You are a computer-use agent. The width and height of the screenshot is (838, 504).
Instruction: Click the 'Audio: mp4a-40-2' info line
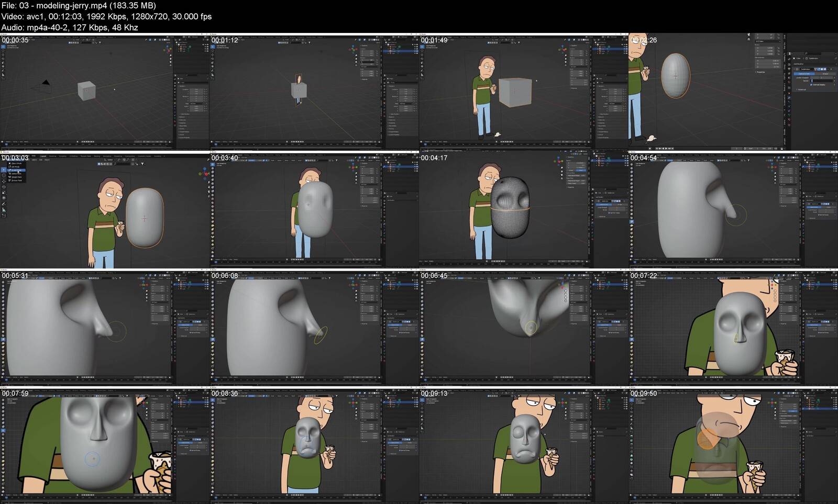pos(70,27)
